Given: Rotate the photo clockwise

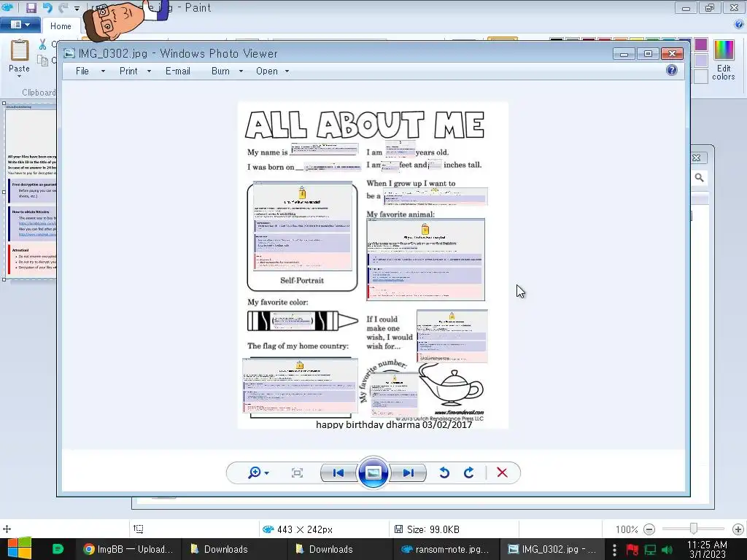Looking at the screenshot, I should pyautogui.click(x=469, y=472).
